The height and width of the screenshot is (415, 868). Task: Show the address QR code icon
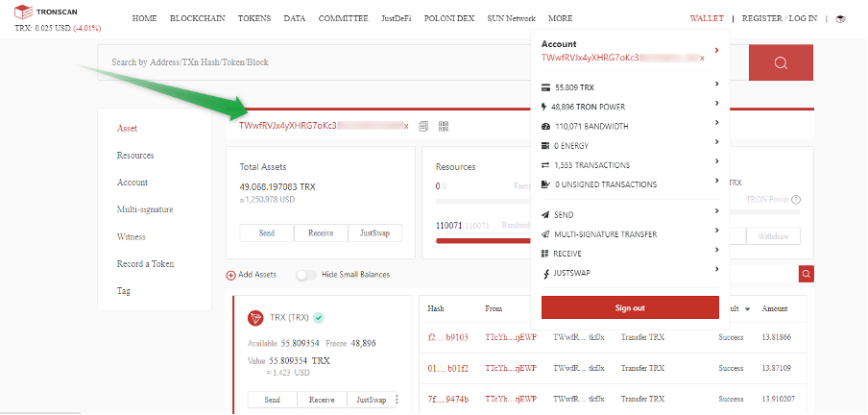tap(444, 126)
